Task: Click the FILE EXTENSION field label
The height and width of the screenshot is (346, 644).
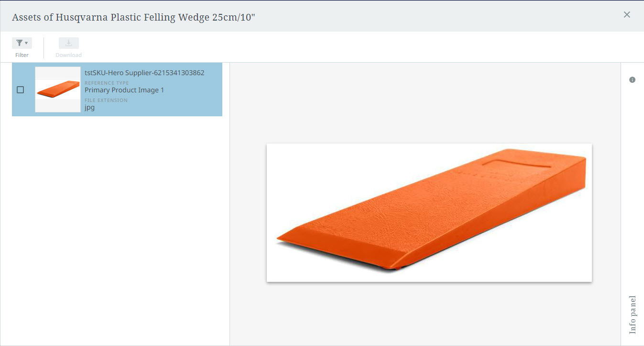Action: point(106,100)
